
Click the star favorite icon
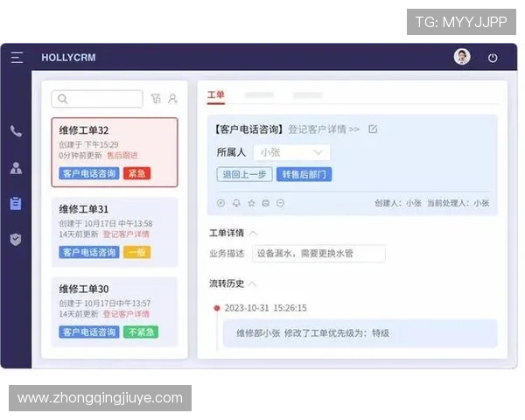251,203
